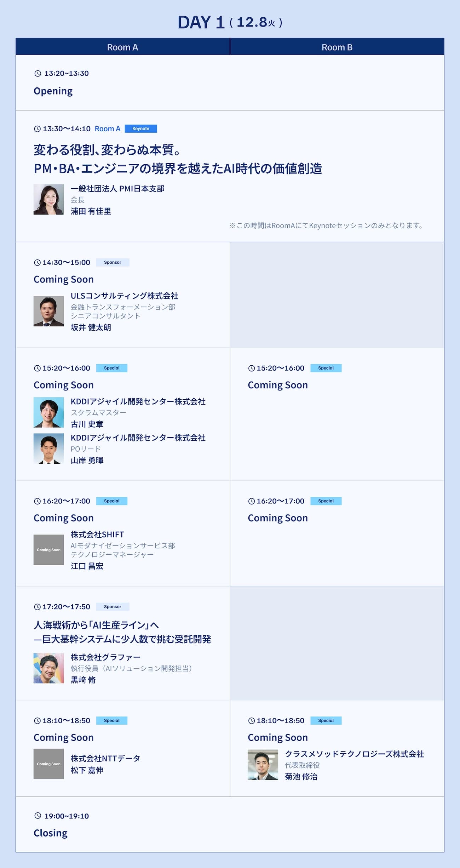
Task: Click Room A Special badge at 18:10〜18:50
Action: tap(112, 721)
